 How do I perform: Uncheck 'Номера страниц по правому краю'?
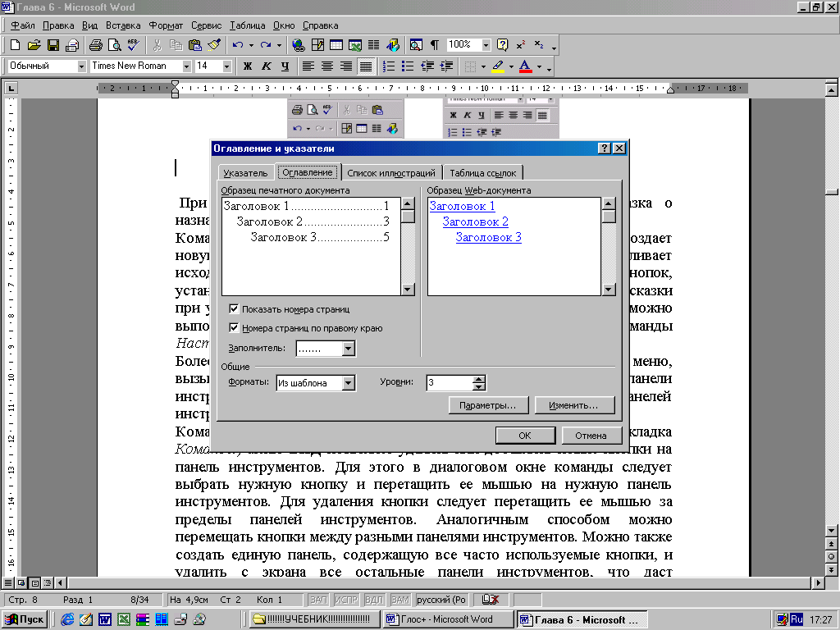click(234, 327)
